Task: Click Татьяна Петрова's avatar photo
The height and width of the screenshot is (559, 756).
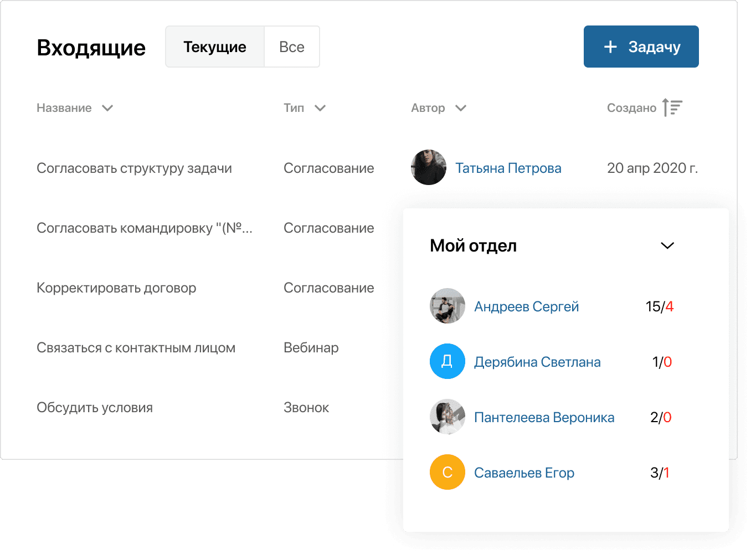Action: (x=428, y=167)
